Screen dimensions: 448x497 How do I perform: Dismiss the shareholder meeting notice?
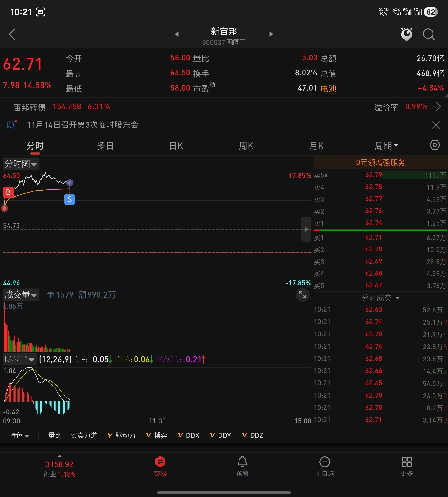pyautogui.click(x=436, y=125)
